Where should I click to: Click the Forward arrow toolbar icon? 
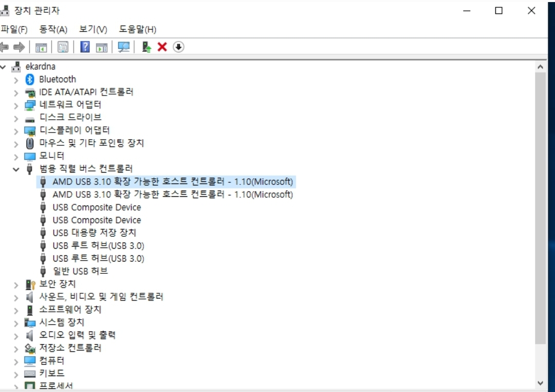[20, 47]
